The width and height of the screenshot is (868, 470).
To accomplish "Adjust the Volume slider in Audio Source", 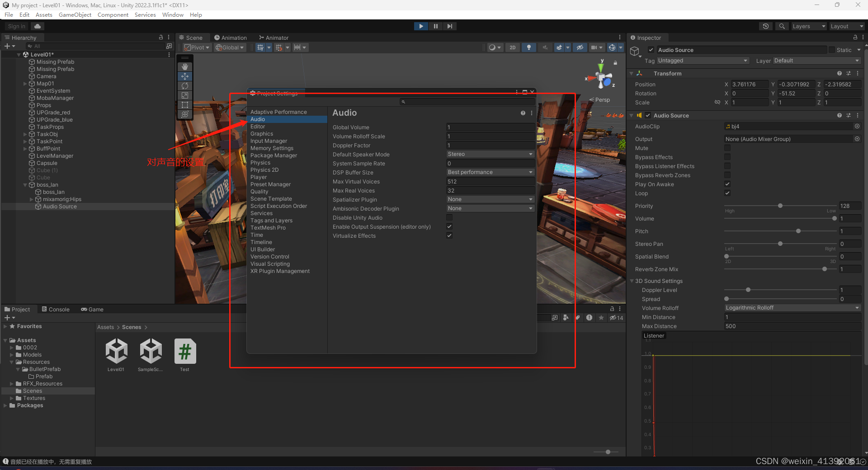I will 780,218.
